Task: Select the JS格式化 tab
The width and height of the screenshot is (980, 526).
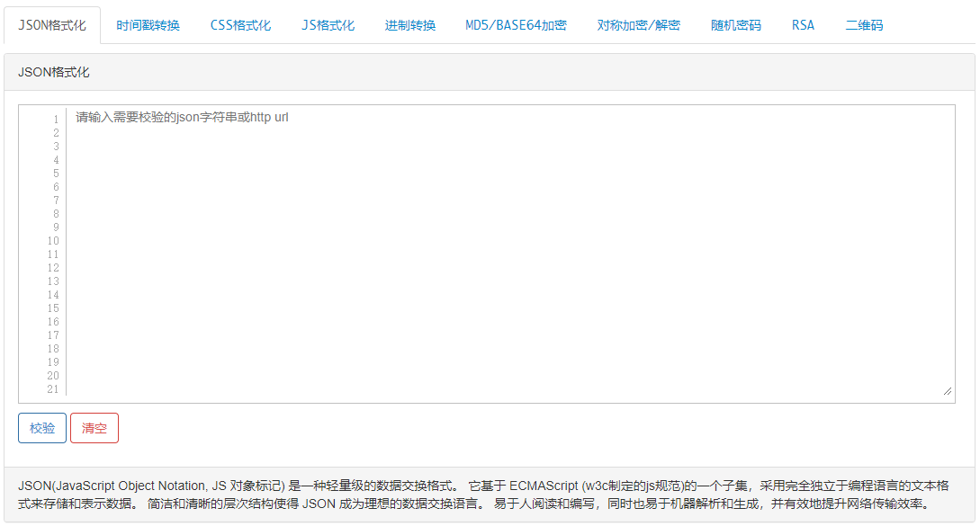Action: (x=328, y=25)
